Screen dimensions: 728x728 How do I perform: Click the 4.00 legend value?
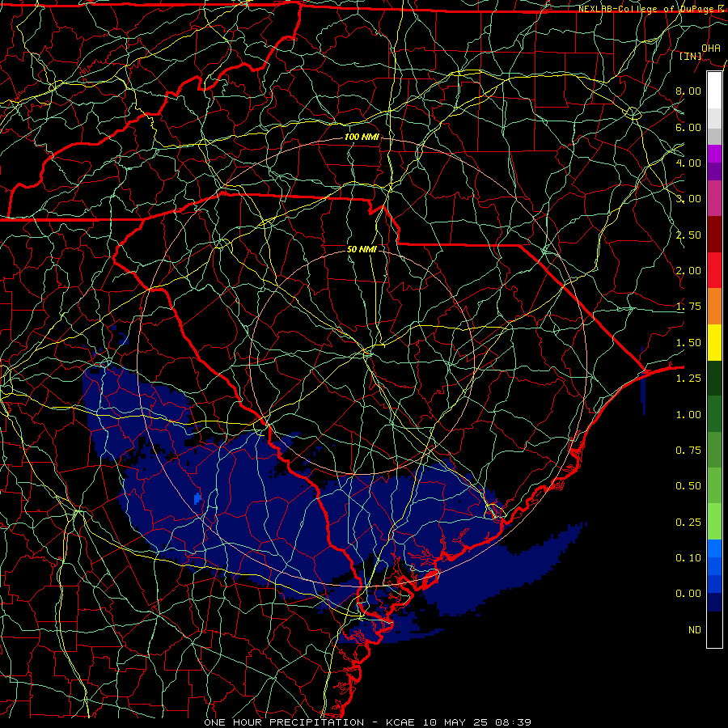tap(688, 163)
